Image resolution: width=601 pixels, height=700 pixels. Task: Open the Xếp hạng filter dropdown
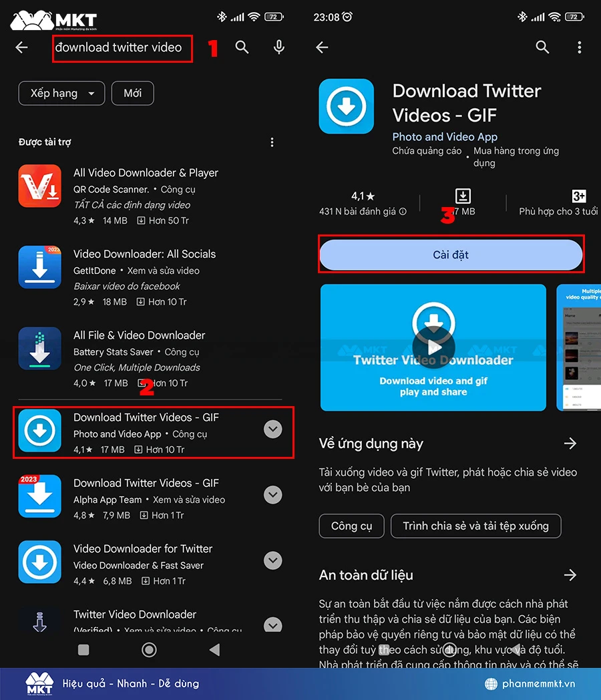pos(61,94)
